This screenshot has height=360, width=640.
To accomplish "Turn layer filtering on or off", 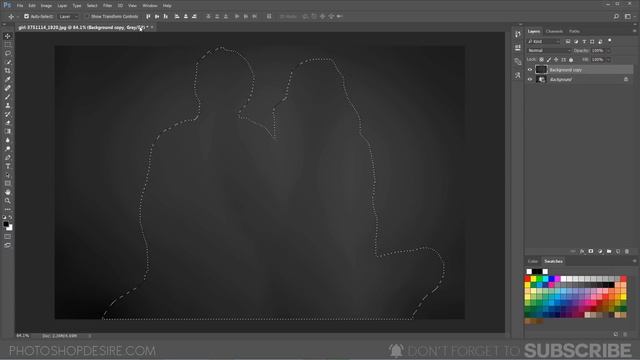I will (x=610, y=41).
